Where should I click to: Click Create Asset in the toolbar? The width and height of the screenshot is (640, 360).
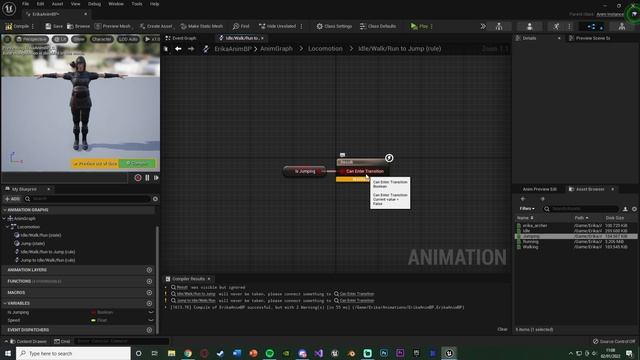point(156,26)
